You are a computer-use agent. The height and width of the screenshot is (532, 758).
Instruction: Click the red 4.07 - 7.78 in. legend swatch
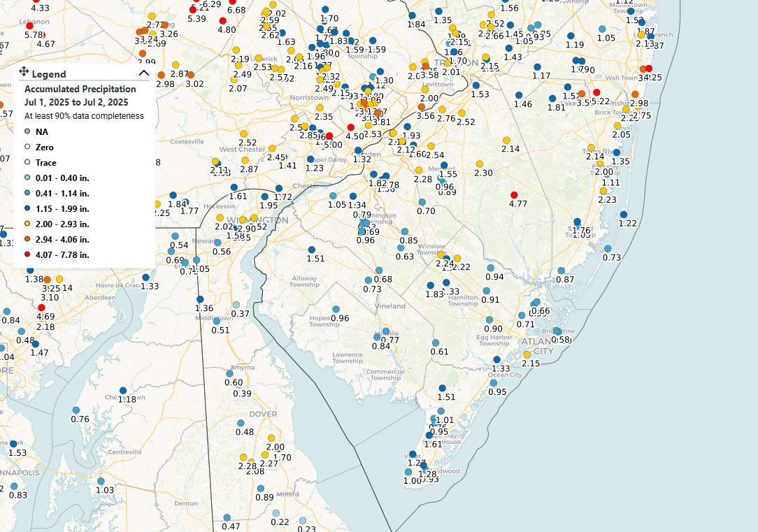pyautogui.click(x=27, y=254)
